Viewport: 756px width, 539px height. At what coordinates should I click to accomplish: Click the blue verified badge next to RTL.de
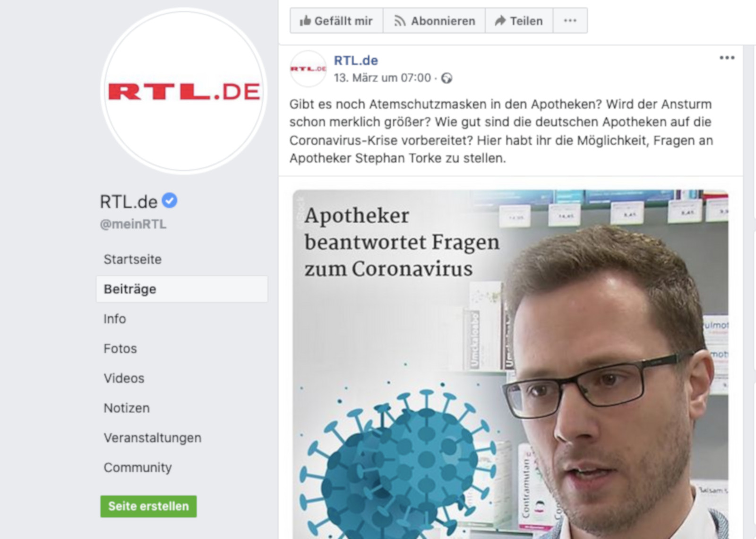(x=170, y=200)
